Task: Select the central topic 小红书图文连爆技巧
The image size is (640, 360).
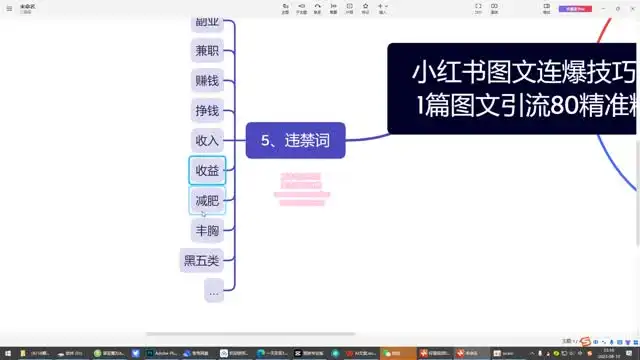Action: click(x=512, y=89)
